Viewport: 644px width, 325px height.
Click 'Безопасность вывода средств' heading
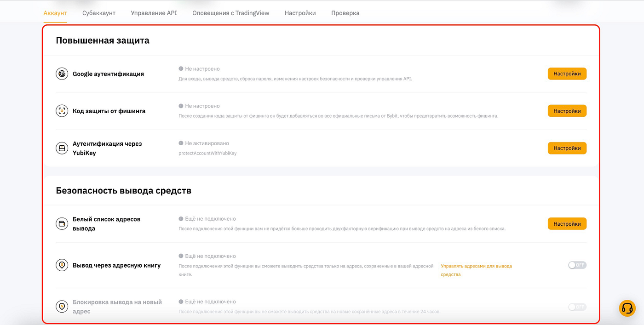click(124, 190)
